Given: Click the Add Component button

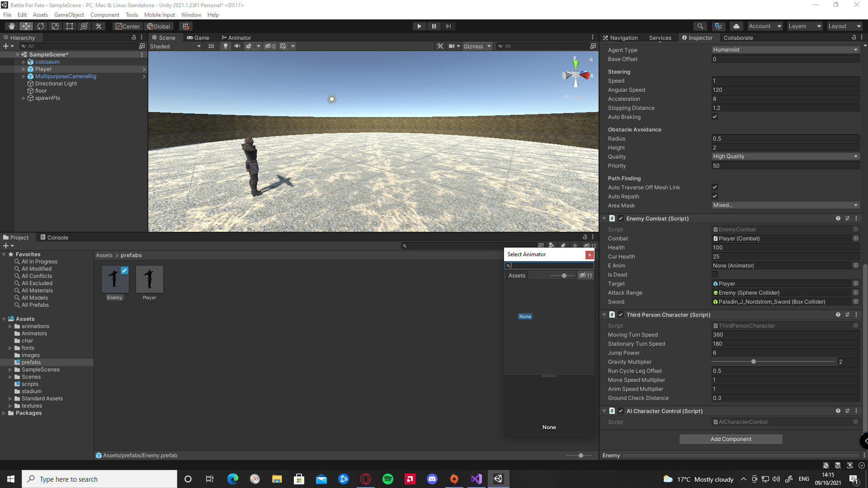Looking at the screenshot, I should click(730, 439).
